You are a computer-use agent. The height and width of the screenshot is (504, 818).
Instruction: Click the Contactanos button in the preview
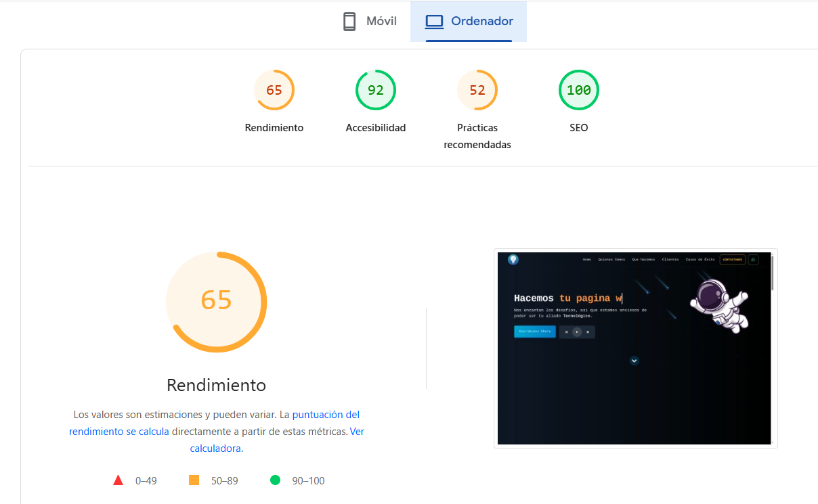click(x=732, y=260)
